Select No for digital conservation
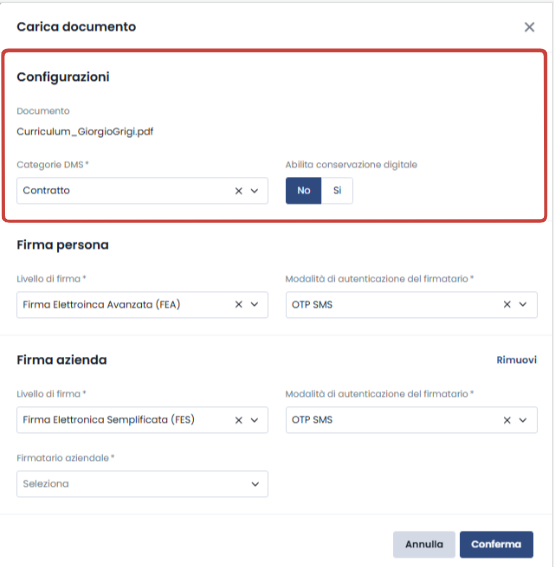This screenshot has width=554, height=567. coord(303,191)
